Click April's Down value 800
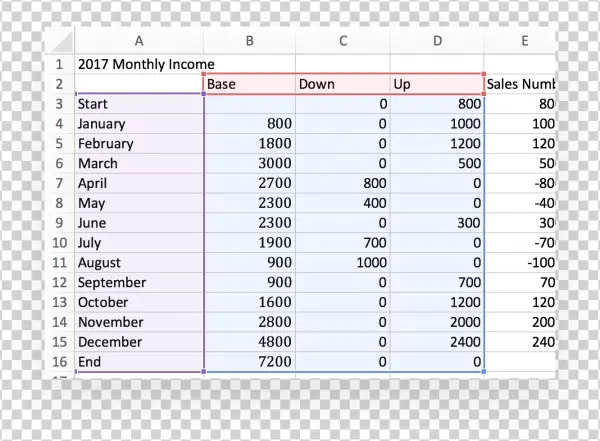The height and width of the screenshot is (441, 600). pyautogui.click(x=343, y=183)
